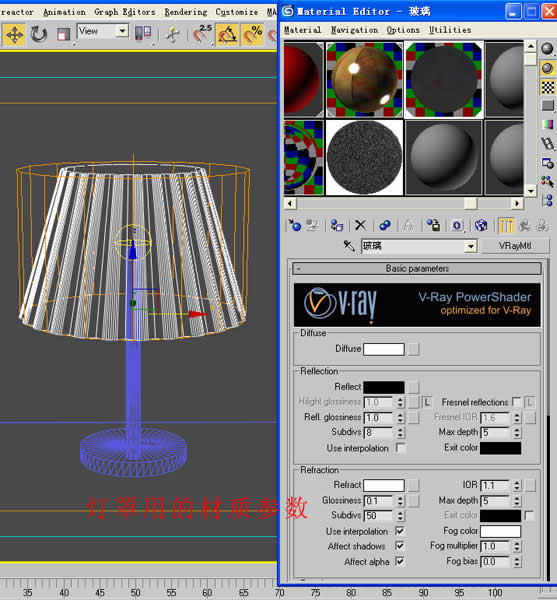
Task: Enable the Fresnel reflections checkbox
Action: point(516,402)
